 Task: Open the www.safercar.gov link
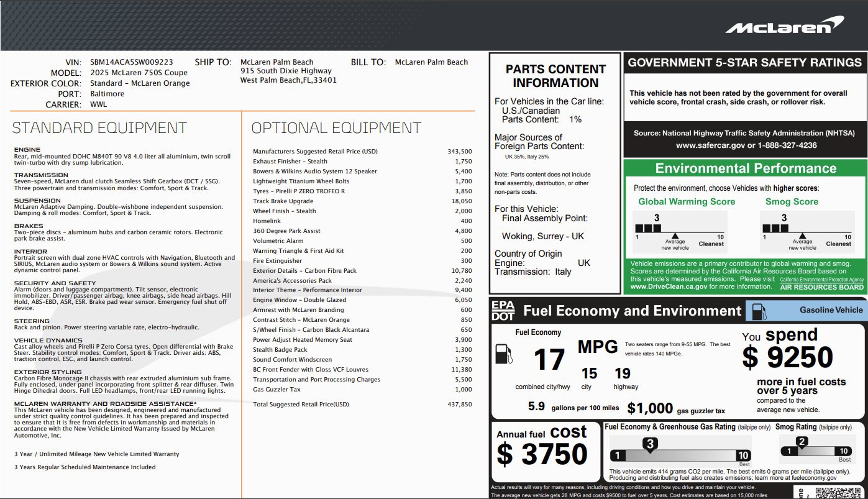coord(707,145)
